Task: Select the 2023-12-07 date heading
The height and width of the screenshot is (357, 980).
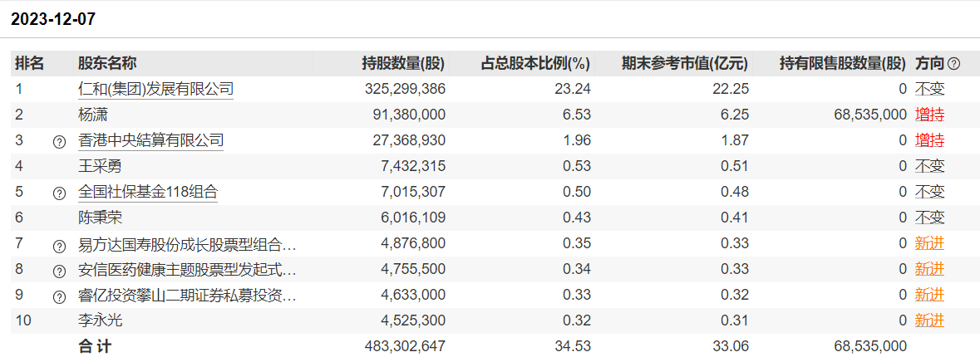Action: [x=52, y=20]
